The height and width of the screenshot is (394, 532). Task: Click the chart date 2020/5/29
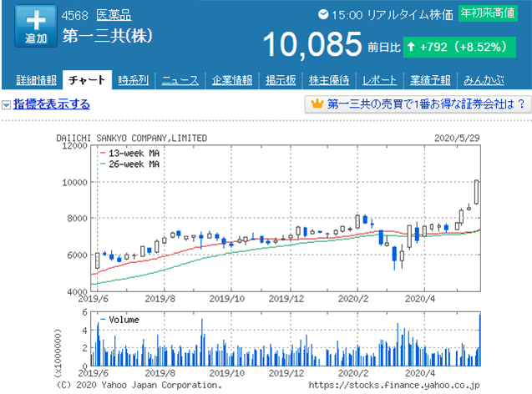(x=457, y=138)
